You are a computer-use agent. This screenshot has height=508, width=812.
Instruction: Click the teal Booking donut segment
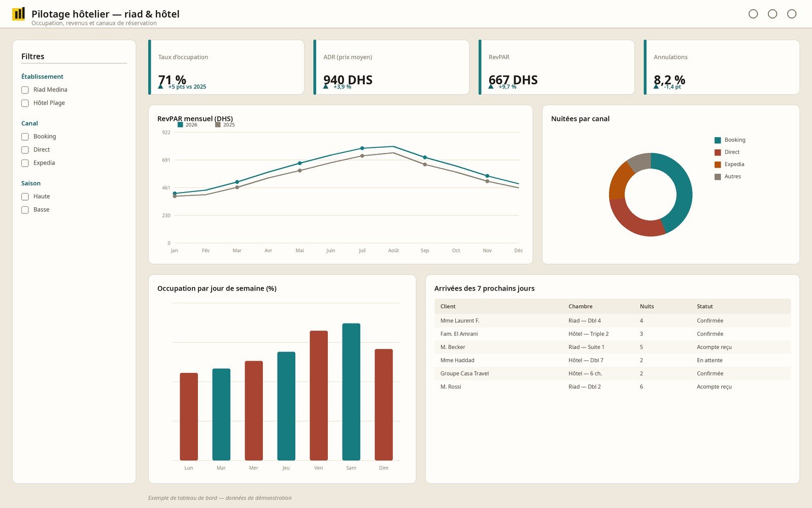tap(683, 188)
